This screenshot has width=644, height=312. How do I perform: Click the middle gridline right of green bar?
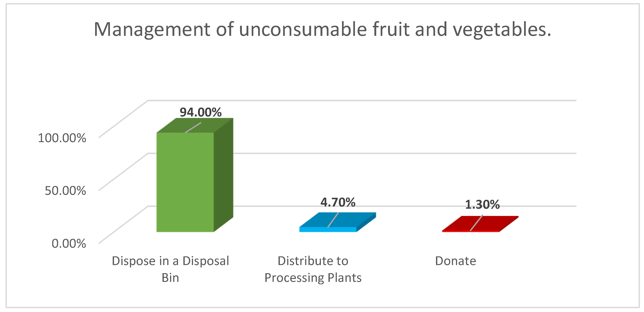coord(400,153)
